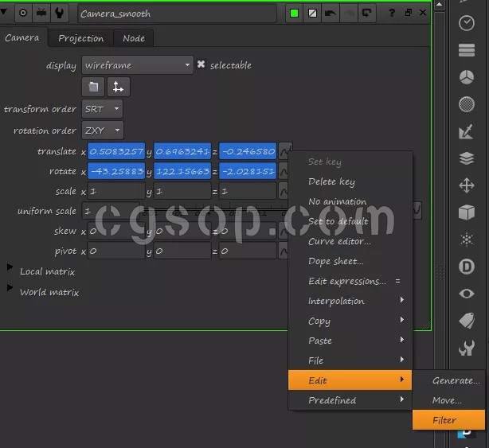Click the center node icon in header
This screenshot has height=448, width=489.
23,13
